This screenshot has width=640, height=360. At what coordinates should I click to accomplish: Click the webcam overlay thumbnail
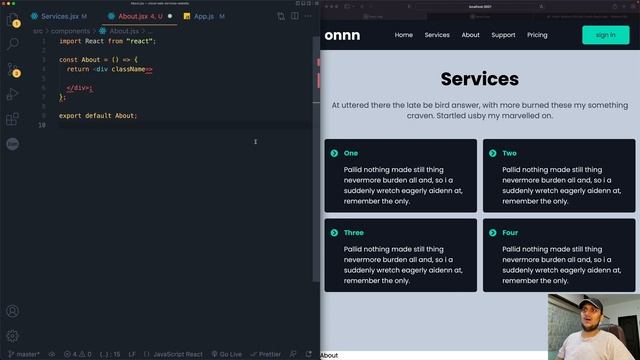593,327
